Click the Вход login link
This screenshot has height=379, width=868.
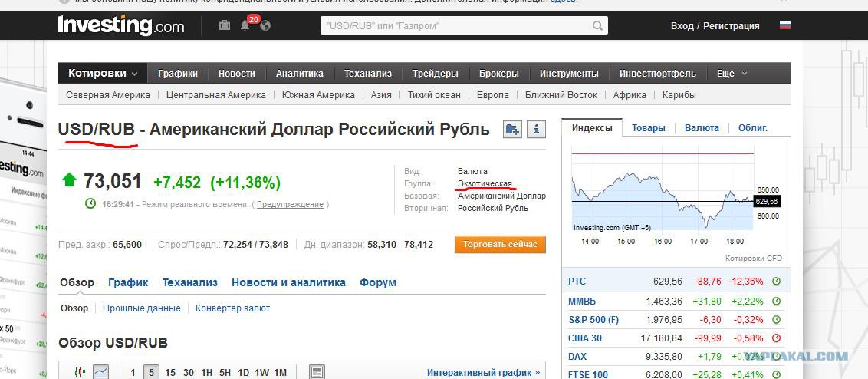[682, 25]
